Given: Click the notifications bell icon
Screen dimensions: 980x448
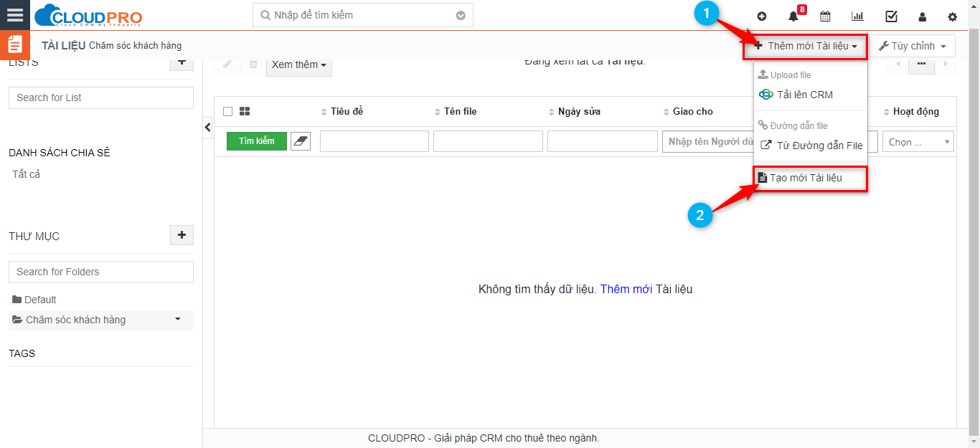Looking at the screenshot, I should tap(793, 16).
